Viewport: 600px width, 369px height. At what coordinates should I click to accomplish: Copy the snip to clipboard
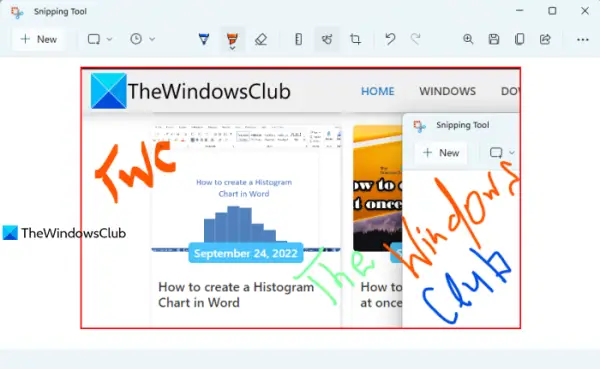519,39
